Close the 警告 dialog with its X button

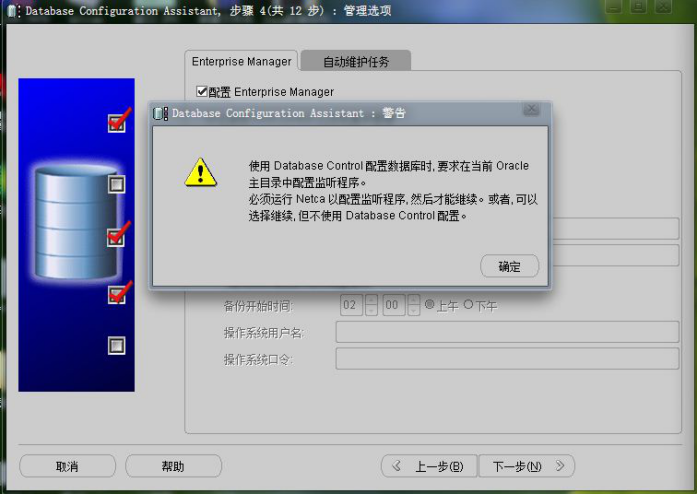[531, 109]
